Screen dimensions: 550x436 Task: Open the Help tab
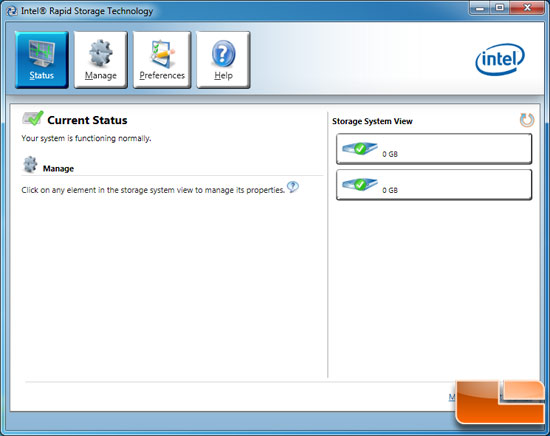(x=223, y=59)
